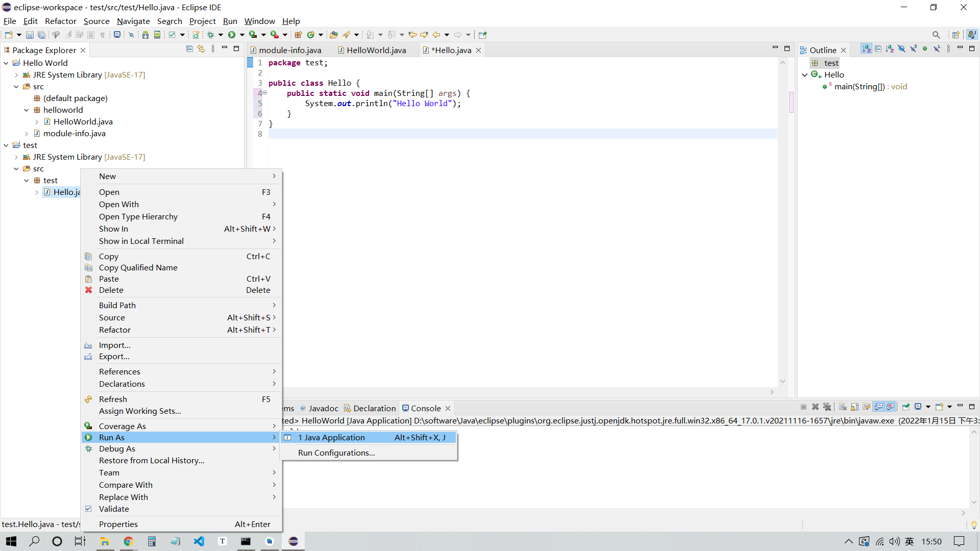Clear the Console using the clear icon
Image resolution: width=980 pixels, height=551 pixels.
tap(842, 407)
